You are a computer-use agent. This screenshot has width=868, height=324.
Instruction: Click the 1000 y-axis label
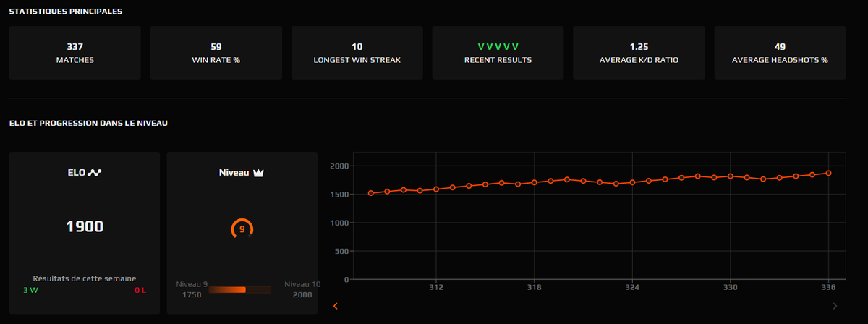coord(341,223)
